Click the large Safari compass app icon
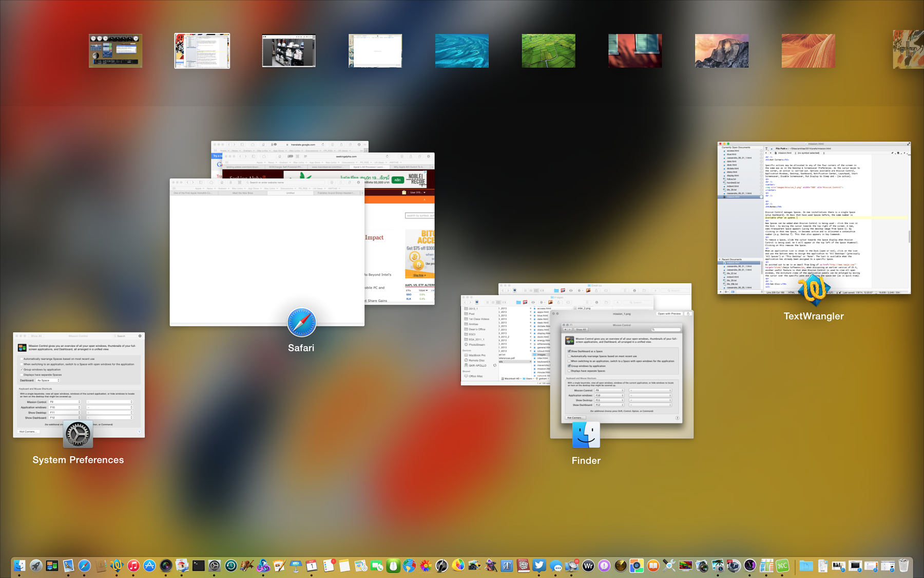The height and width of the screenshot is (578, 924). tap(301, 322)
